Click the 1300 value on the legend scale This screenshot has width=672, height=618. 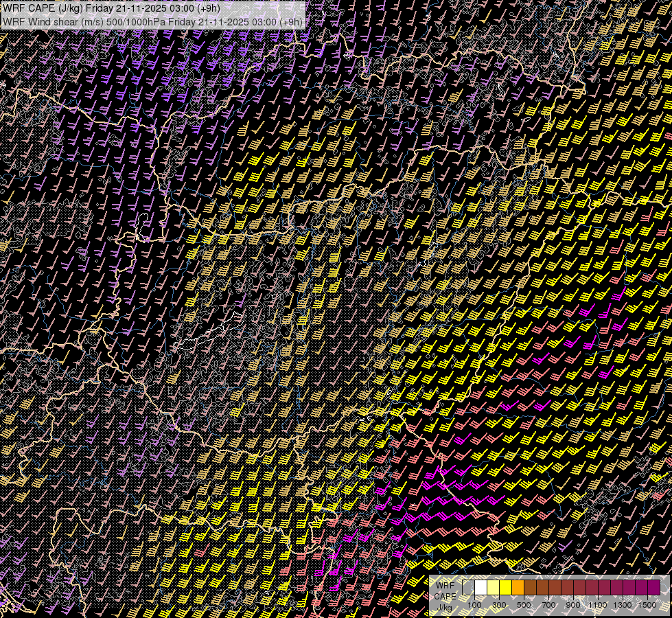tap(623, 605)
